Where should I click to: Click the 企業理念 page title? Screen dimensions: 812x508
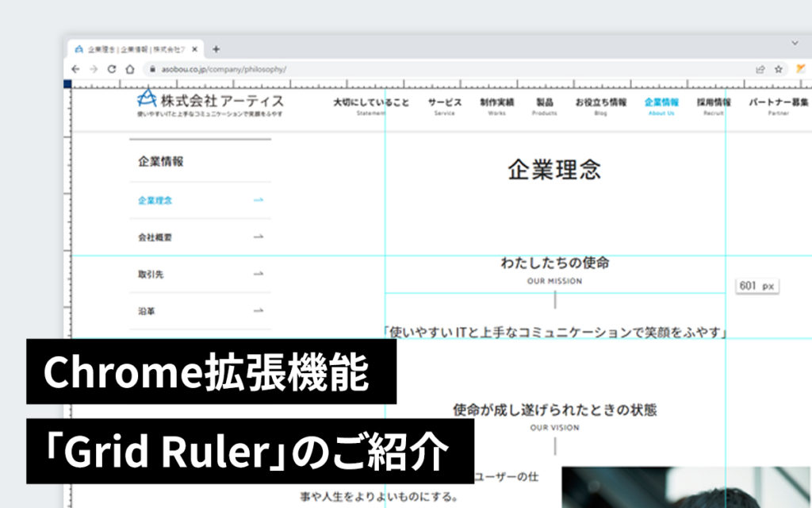554,170
